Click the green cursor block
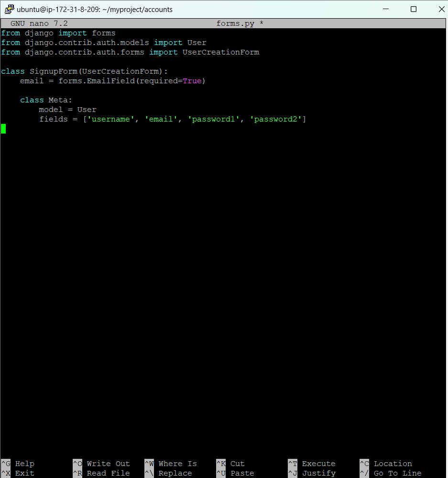Image resolution: width=448 pixels, height=478 pixels. 3,129
